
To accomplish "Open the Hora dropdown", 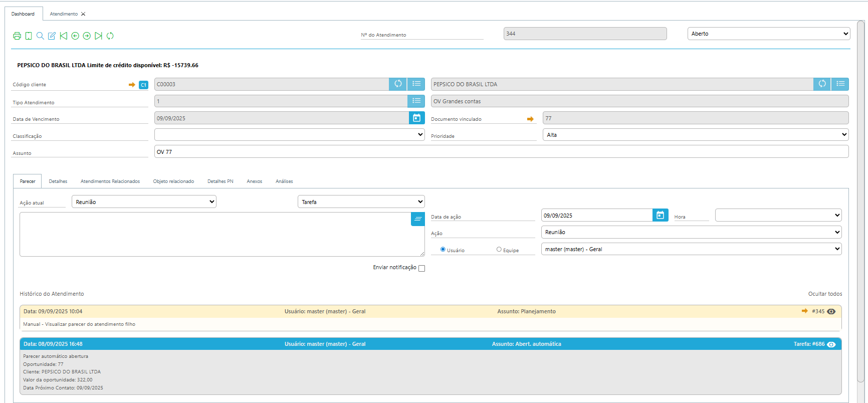I will [778, 215].
